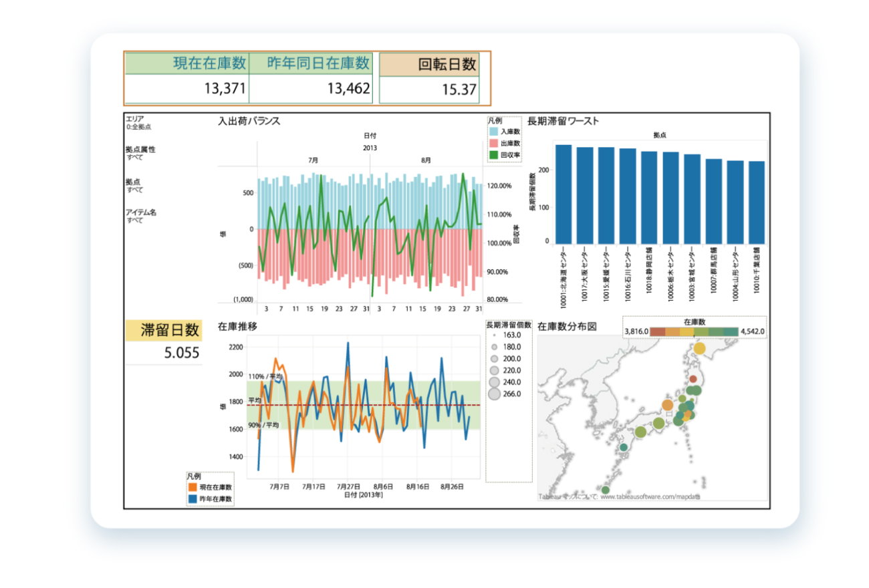Open the エリア filter showing 0:全拠点
869x588 pixels.
[x=138, y=122]
